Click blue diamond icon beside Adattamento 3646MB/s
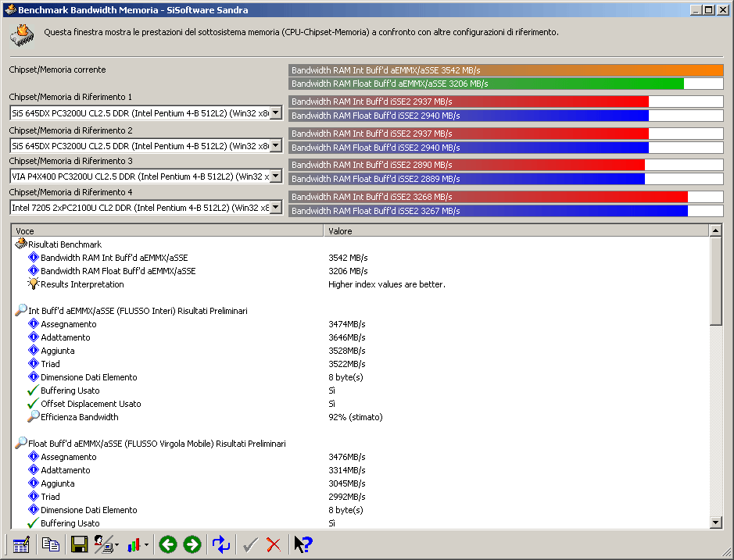Image resolution: width=734 pixels, height=560 pixels. pyautogui.click(x=34, y=337)
